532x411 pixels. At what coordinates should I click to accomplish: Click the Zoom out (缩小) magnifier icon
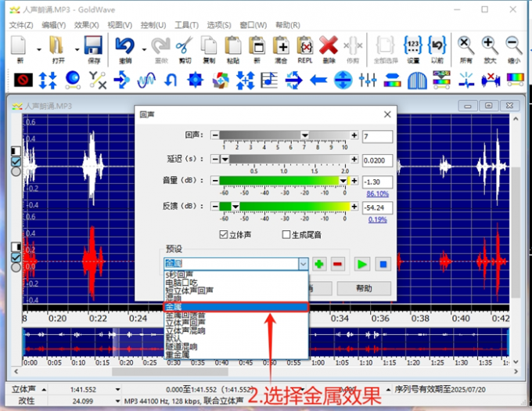[514, 45]
